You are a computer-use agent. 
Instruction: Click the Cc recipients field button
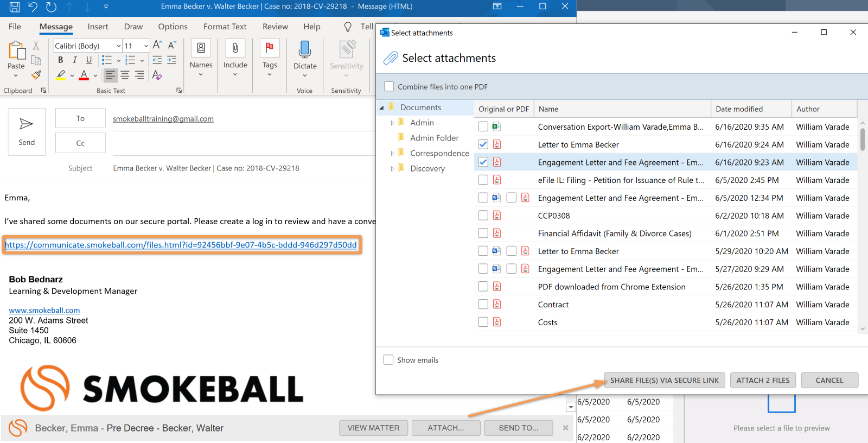tap(80, 143)
